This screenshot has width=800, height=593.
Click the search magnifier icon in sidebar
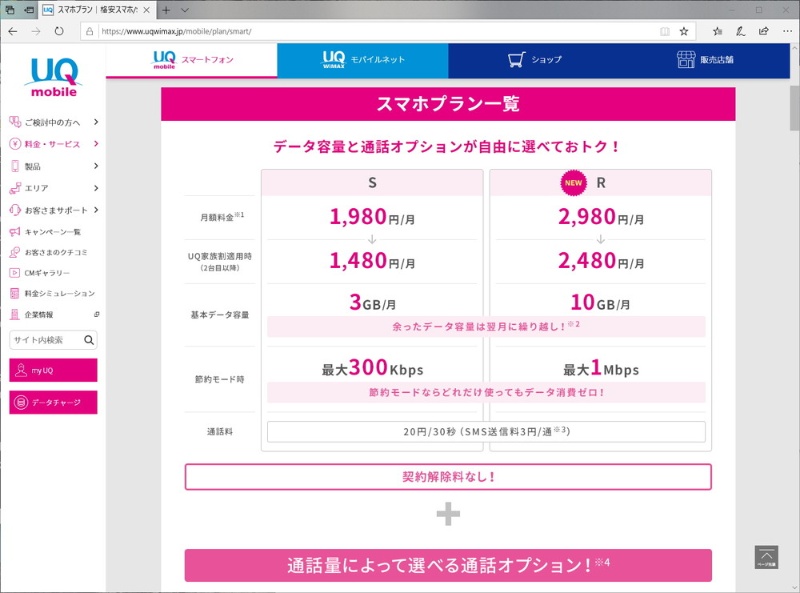coord(89,340)
